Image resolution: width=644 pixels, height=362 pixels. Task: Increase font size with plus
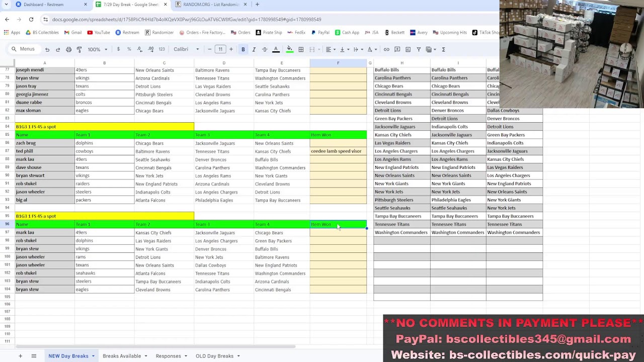click(x=231, y=49)
